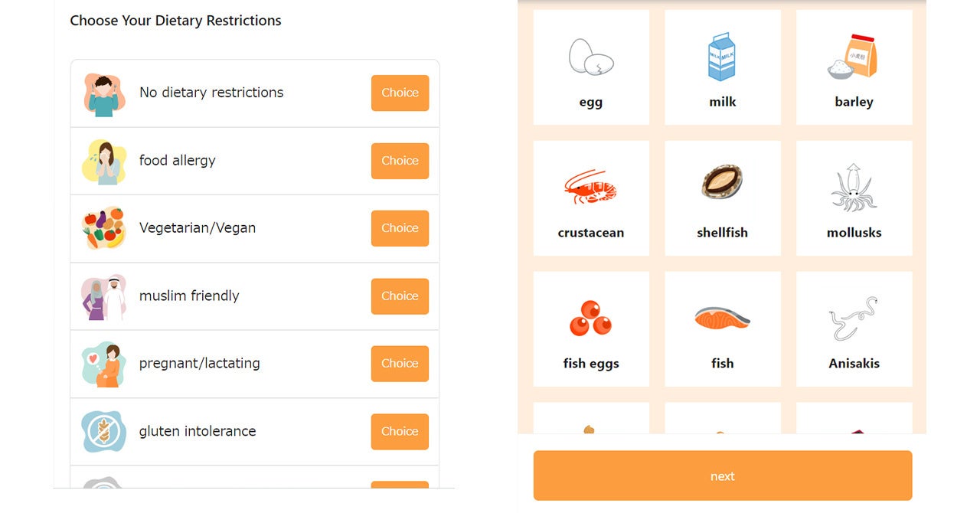Tap the shellfish abalone tile
Image resolution: width=980 pixels, height=513 pixels.
pos(722,199)
